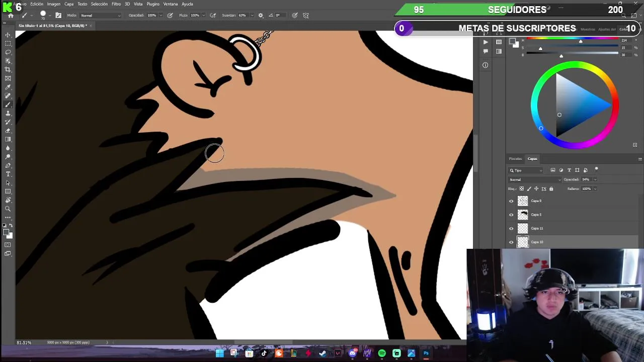Open the Imagen menu
Viewport: 644px width, 362px height.
click(x=54, y=4)
